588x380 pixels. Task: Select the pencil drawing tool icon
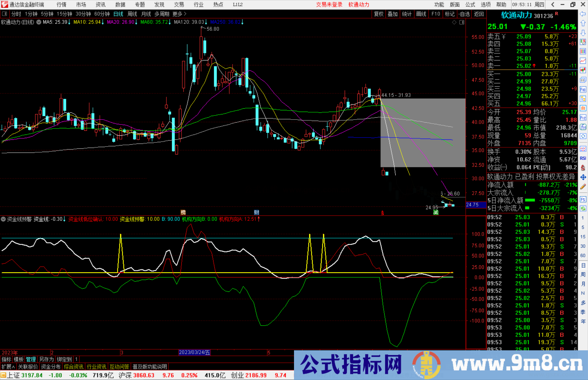pyautogui.click(x=583, y=187)
